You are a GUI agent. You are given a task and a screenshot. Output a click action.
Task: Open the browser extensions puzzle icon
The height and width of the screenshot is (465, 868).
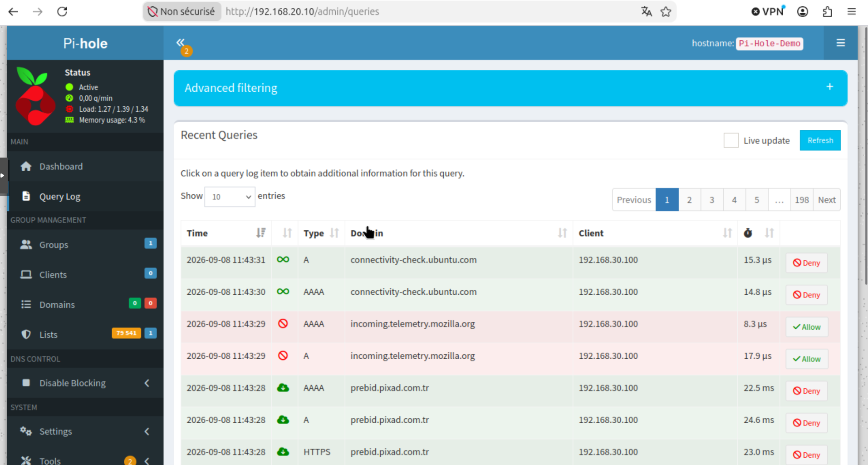point(827,11)
